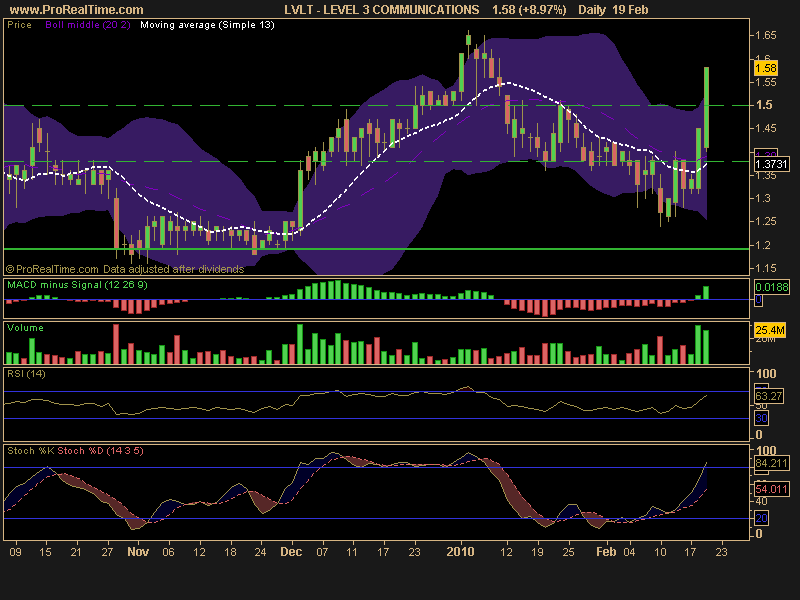Select the 1.15 price axis label
This screenshot has width=800, height=600.
[x=765, y=268]
